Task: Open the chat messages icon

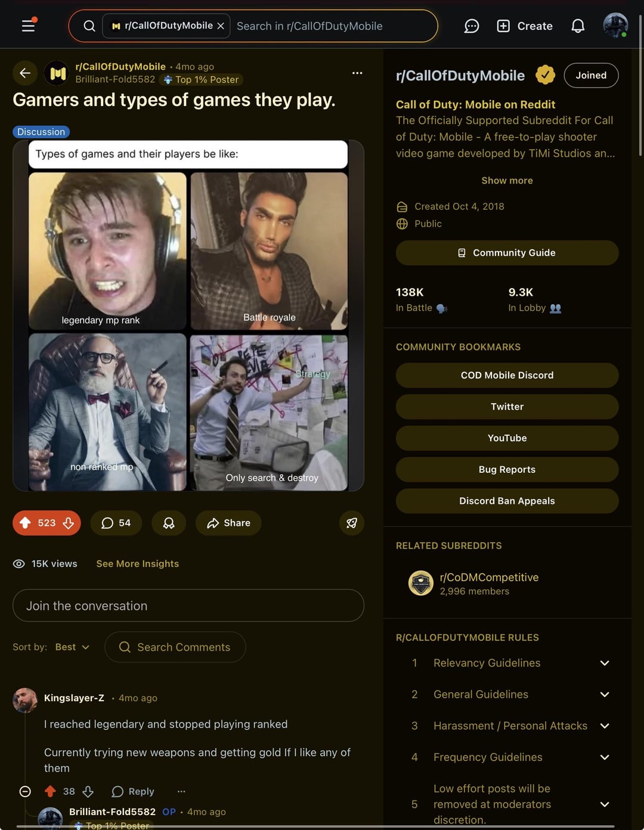Action: pos(472,26)
